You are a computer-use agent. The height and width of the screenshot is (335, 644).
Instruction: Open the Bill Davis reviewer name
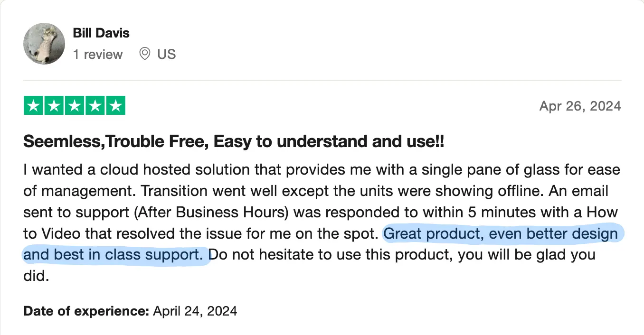tap(101, 33)
